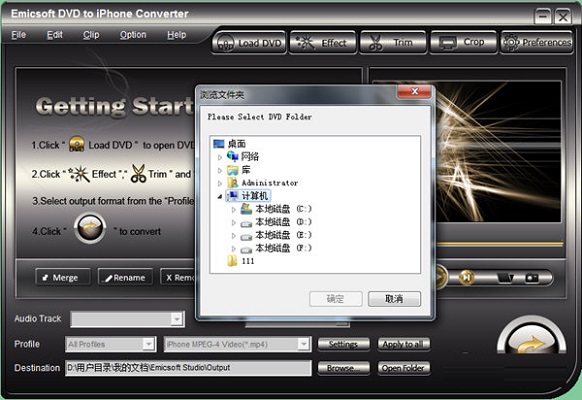Click the Apply to all button
Screen dimensions: 582x400
403,344
